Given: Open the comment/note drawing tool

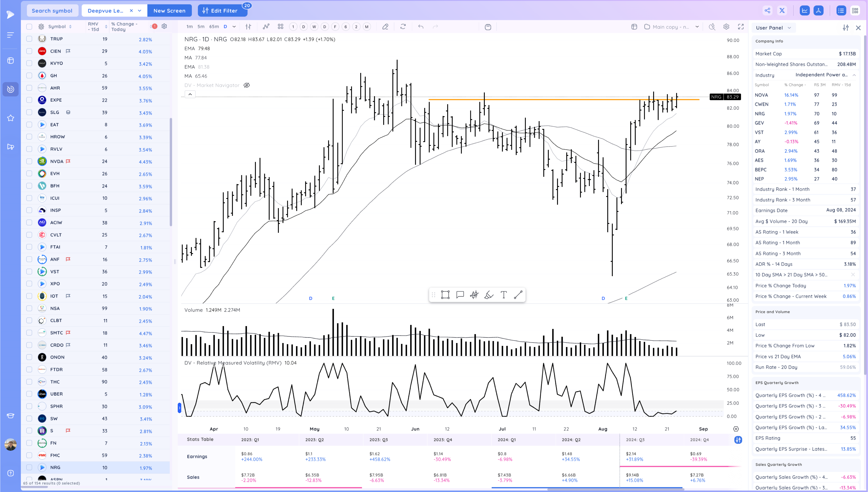Looking at the screenshot, I should (x=460, y=295).
